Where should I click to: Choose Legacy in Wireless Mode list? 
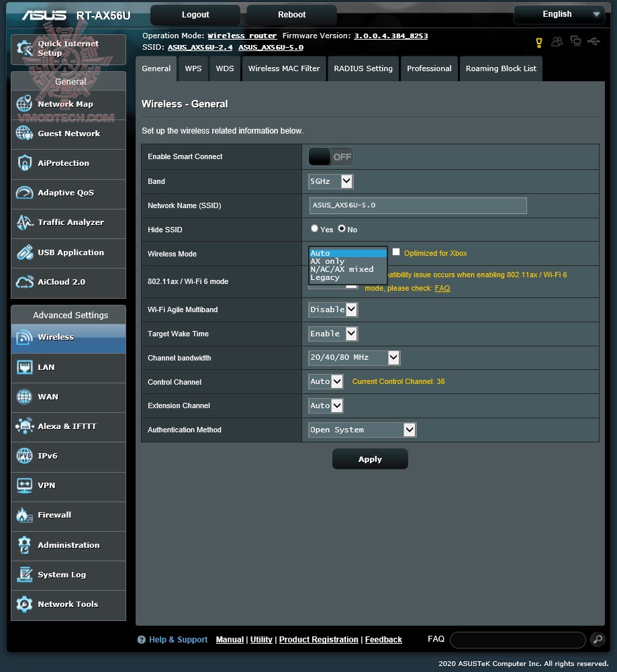point(348,277)
